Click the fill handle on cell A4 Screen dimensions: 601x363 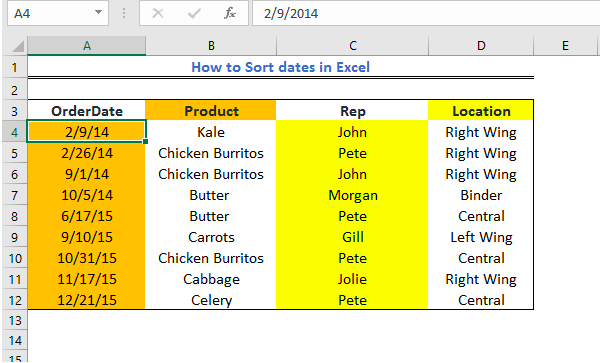[145, 141]
